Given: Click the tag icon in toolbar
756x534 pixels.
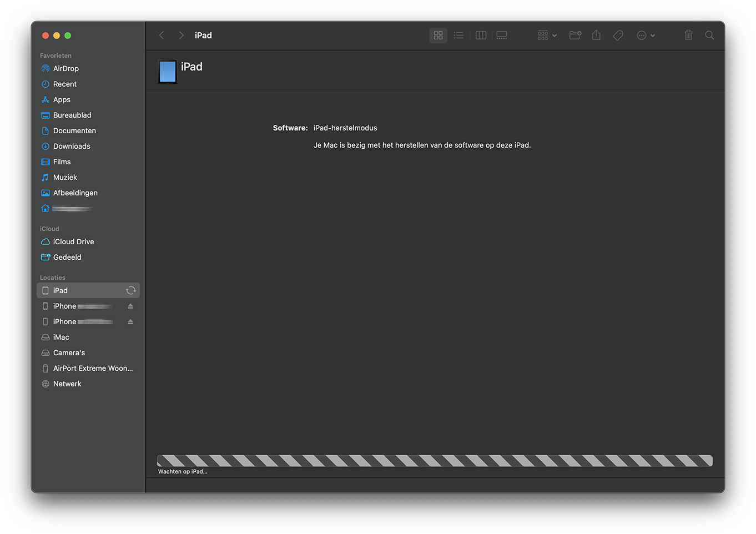Looking at the screenshot, I should 618,35.
